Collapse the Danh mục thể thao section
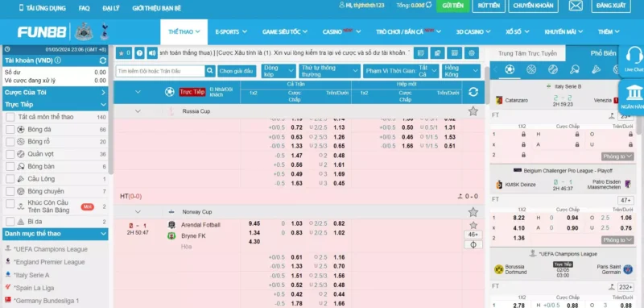Image resolution: width=644 pixels, height=308 pixels. point(56,234)
